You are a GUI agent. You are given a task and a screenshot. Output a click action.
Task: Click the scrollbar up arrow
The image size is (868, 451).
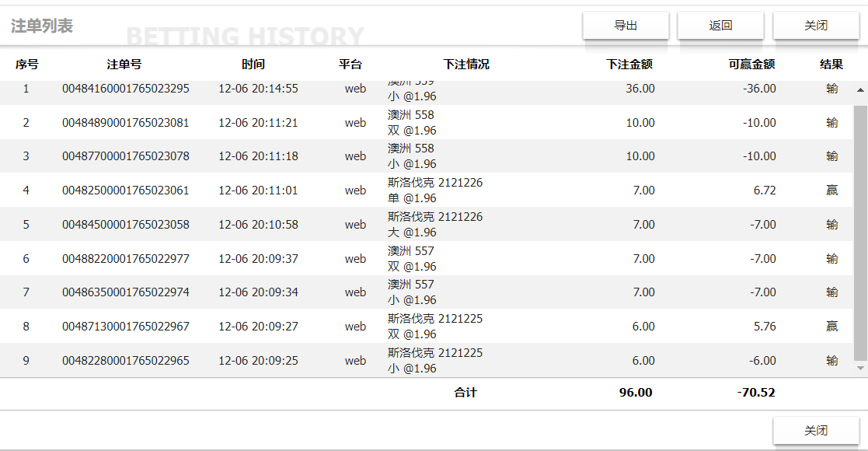860,90
